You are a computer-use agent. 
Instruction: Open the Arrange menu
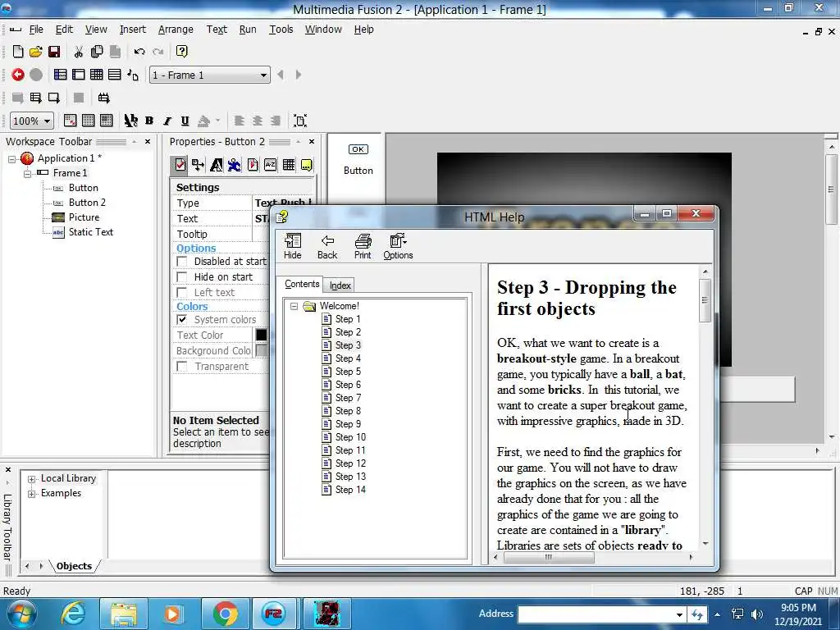pyautogui.click(x=176, y=30)
